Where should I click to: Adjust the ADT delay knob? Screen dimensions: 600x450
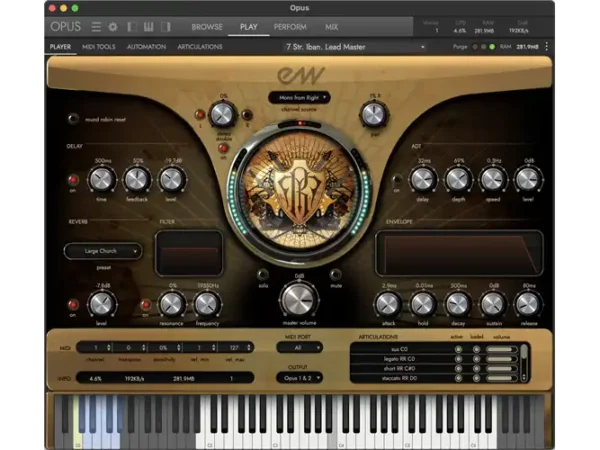(x=423, y=179)
